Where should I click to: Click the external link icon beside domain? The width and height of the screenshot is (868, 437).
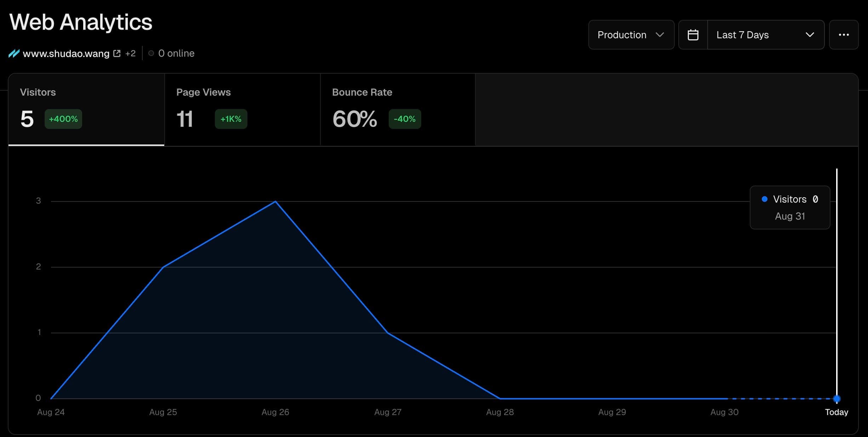(117, 53)
